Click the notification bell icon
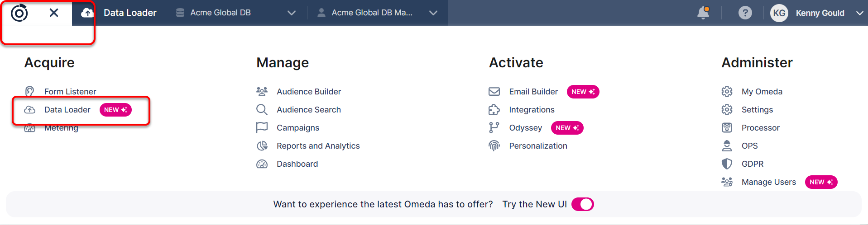 703,13
